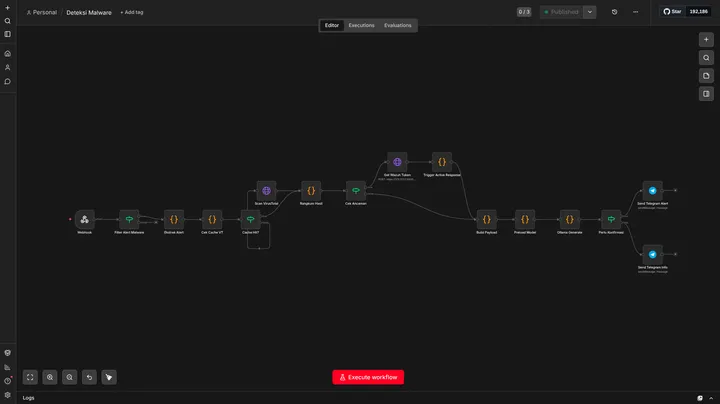Click the icon above insights in the lower sidebar

[7, 353]
